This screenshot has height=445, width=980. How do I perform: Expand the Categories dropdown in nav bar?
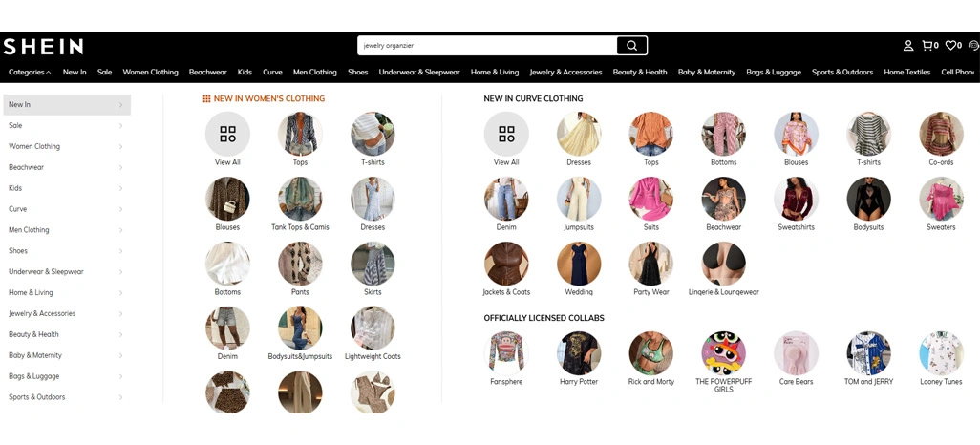point(30,72)
